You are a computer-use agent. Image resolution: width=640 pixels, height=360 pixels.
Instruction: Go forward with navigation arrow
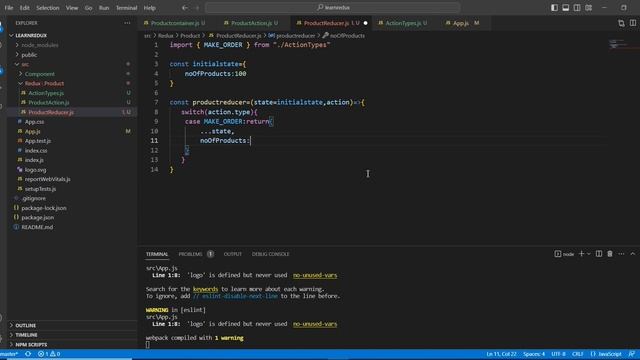(x=198, y=7)
